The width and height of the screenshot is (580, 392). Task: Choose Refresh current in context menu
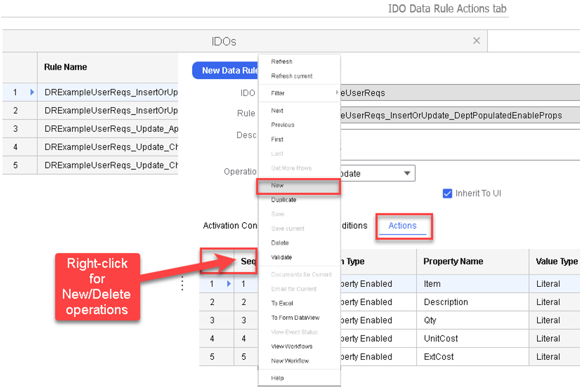pos(291,76)
